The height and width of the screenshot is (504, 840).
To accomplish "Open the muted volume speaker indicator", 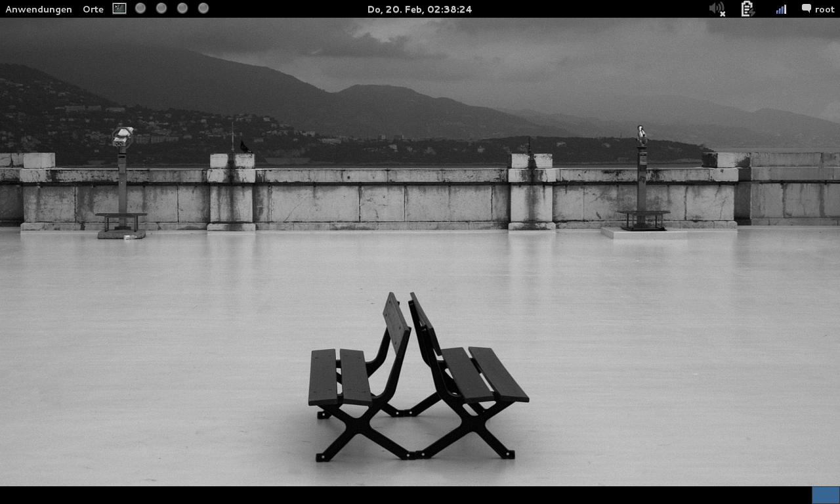I will point(717,9).
